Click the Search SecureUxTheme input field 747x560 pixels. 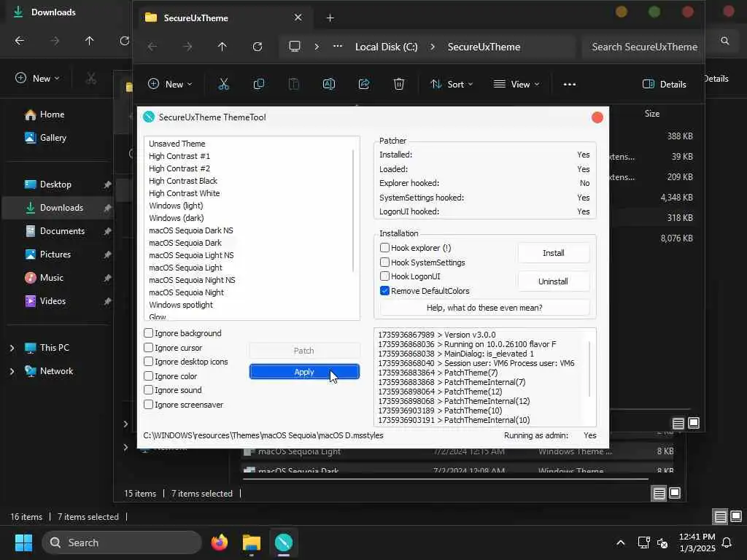643,47
